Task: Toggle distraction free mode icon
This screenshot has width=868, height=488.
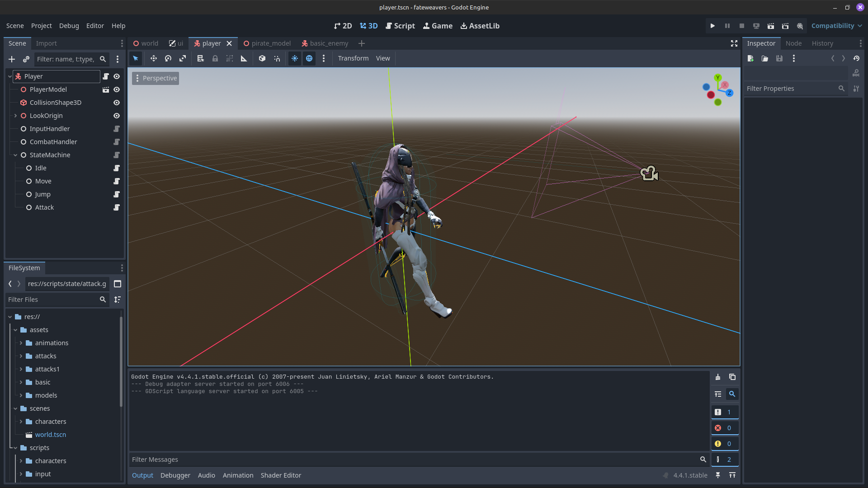Action: (734, 43)
